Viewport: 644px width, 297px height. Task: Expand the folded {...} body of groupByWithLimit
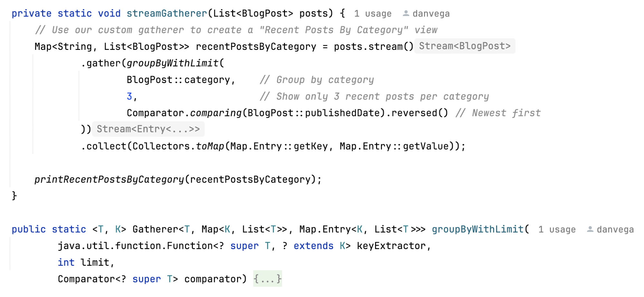point(267,279)
